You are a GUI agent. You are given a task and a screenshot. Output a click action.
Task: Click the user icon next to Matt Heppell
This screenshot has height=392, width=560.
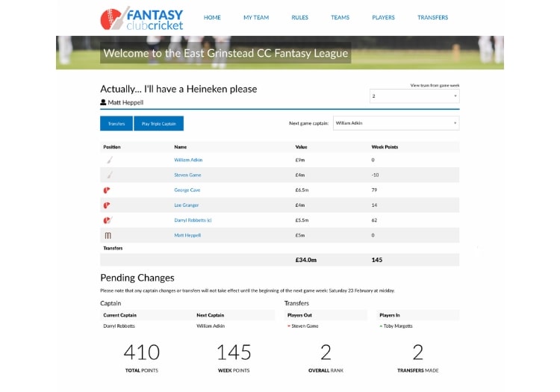pyautogui.click(x=103, y=102)
